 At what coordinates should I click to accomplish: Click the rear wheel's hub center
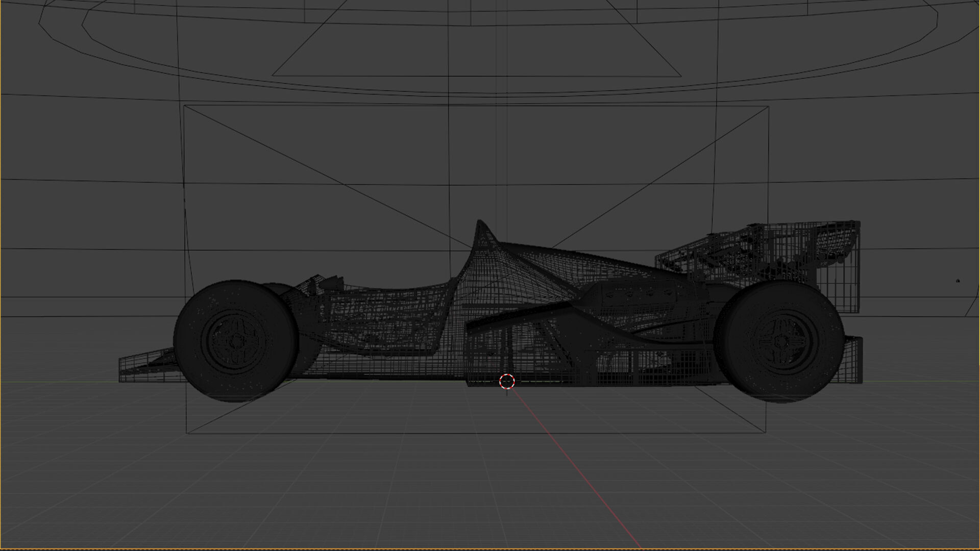[x=780, y=342]
